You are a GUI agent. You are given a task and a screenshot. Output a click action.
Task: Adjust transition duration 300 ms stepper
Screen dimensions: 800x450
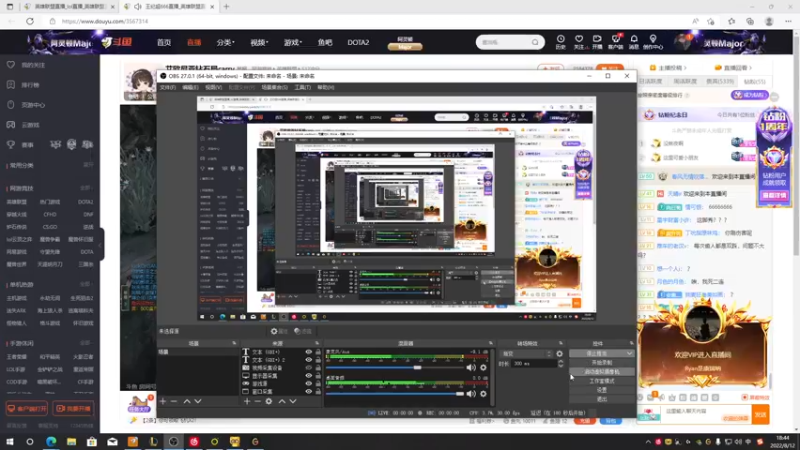click(x=561, y=363)
